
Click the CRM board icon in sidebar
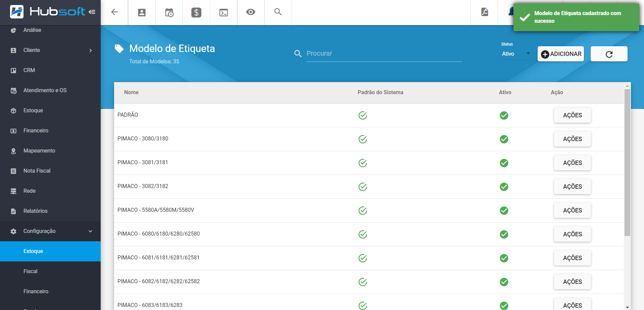click(x=13, y=70)
